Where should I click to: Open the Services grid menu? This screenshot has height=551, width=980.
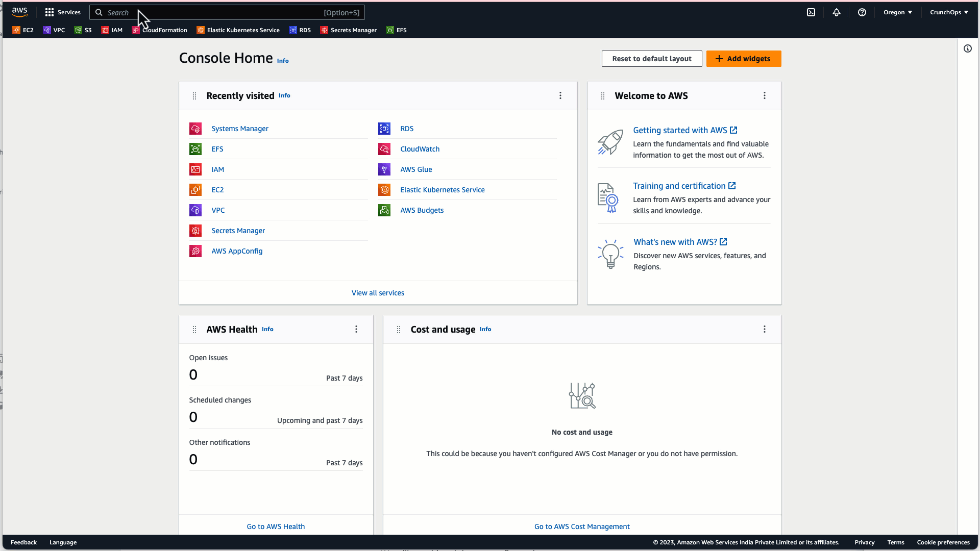tap(63, 12)
